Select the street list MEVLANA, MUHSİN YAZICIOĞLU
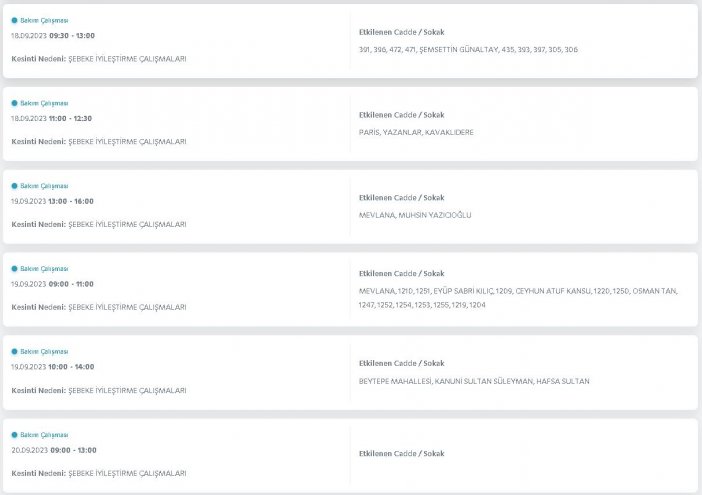 point(415,215)
